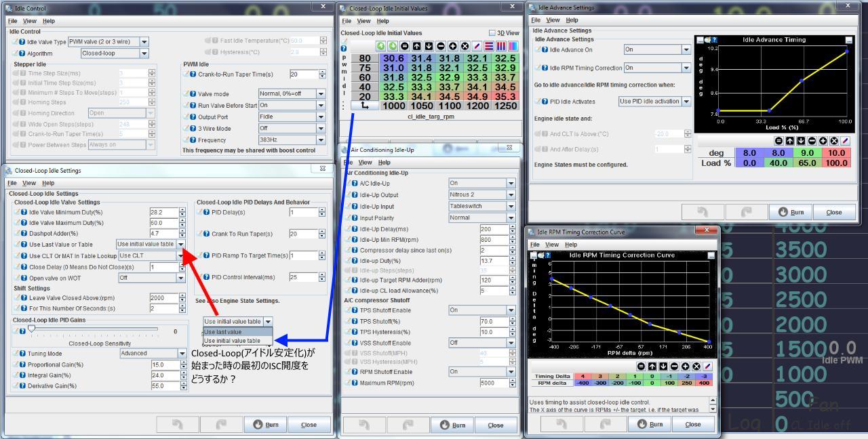Click Close in Idle Advance Settings window
Image resolution: width=868 pixels, height=439 pixels.
pyautogui.click(x=833, y=212)
